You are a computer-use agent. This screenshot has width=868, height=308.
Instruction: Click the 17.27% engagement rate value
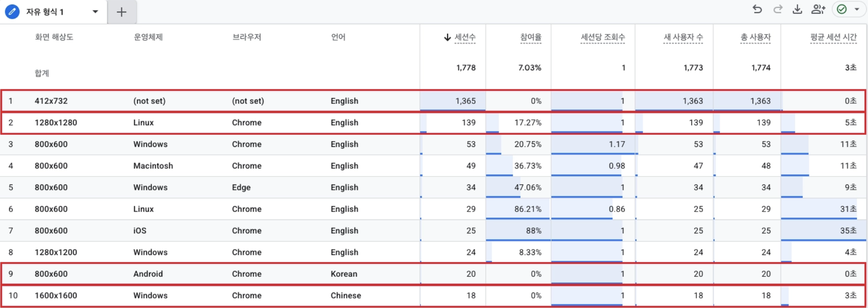click(528, 123)
